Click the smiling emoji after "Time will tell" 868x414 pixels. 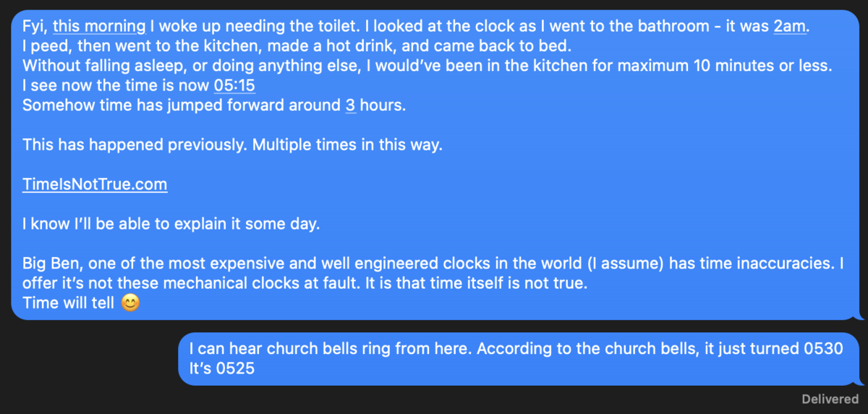pyautogui.click(x=130, y=303)
